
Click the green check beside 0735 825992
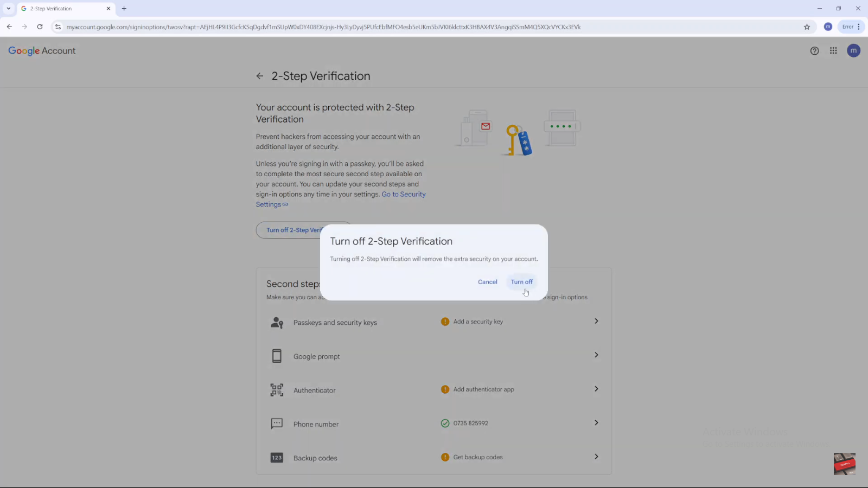tap(445, 423)
